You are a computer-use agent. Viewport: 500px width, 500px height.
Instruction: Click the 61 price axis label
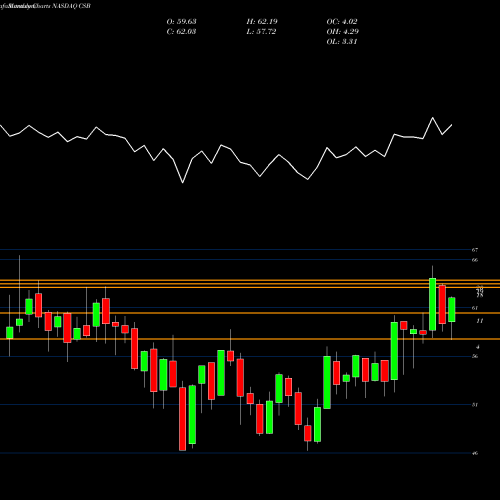pos(475,308)
